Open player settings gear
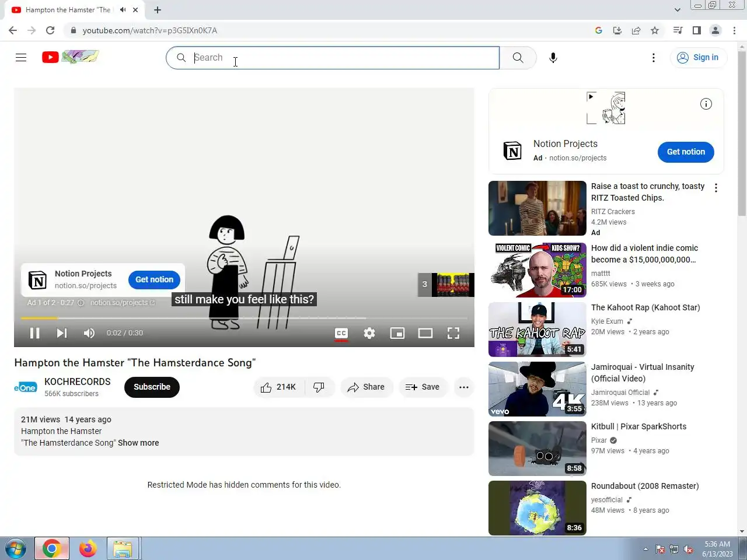The height and width of the screenshot is (560, 747). [369, 333]
